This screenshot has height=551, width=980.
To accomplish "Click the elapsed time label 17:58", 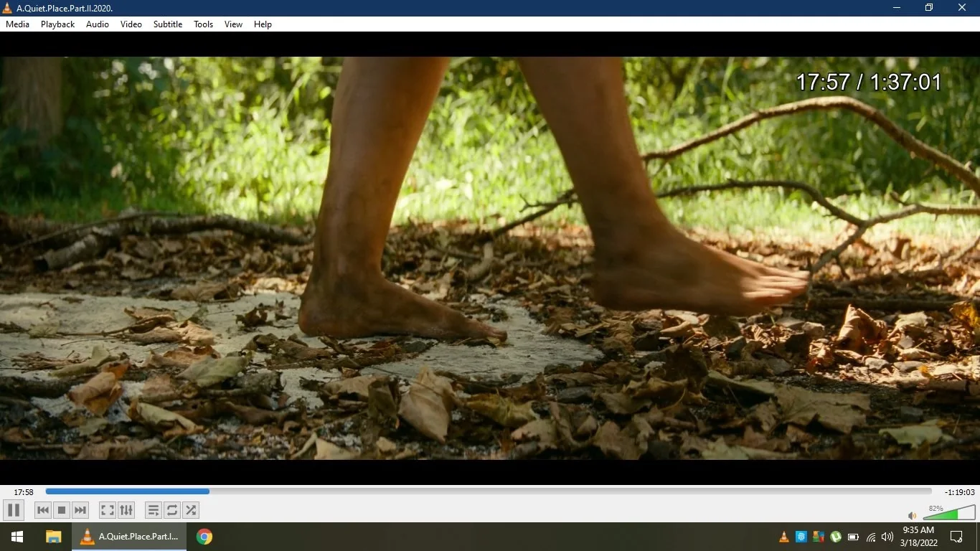I will point(24,492).
